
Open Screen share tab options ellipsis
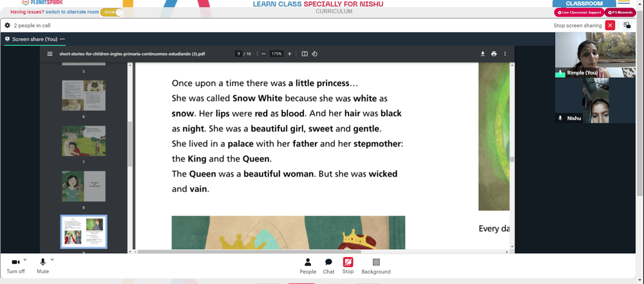point(62,39)
